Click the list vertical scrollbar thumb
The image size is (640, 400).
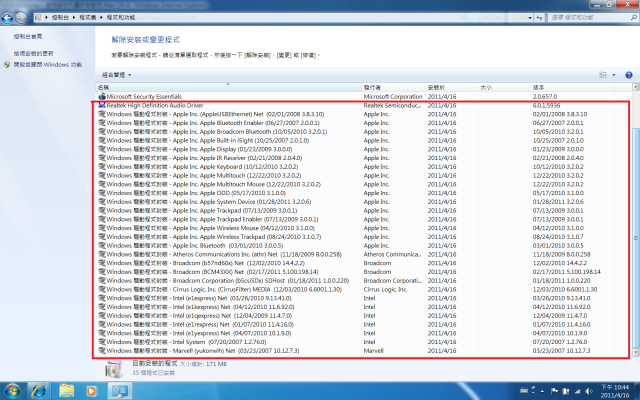click(635, 238)
